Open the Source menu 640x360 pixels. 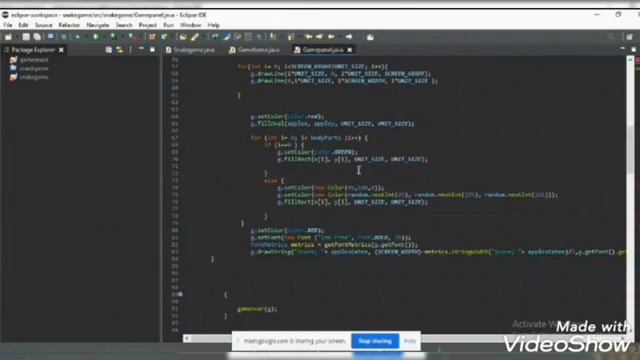pos(43,25)
